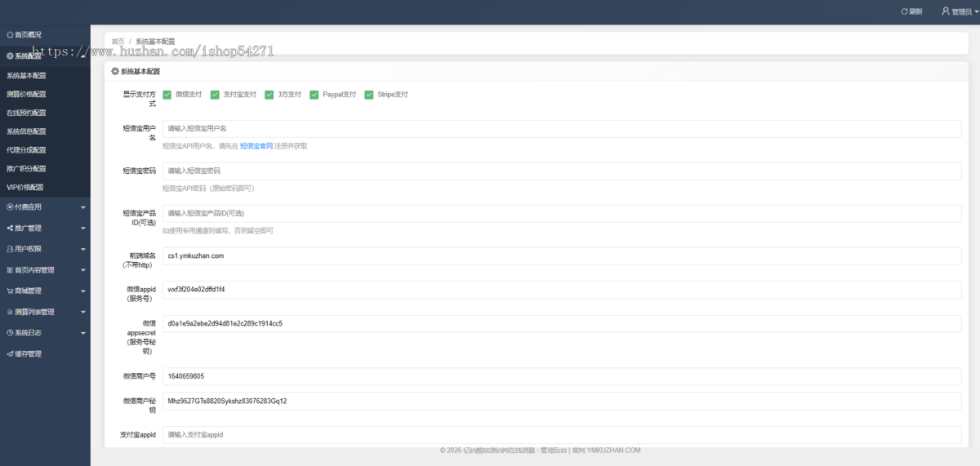Click the refresh icon in top bar
This screenshot has width=980, height=466.
coord(904,11)
